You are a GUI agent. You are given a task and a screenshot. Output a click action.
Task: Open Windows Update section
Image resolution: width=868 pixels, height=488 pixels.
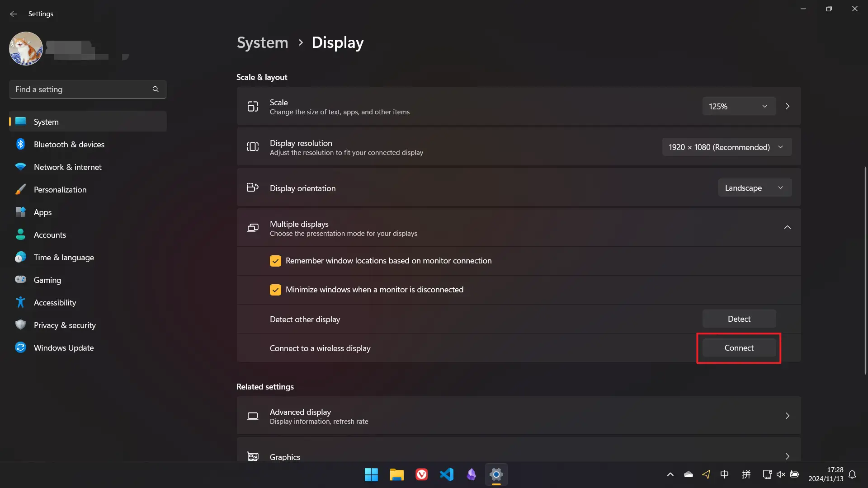(64, 347)
